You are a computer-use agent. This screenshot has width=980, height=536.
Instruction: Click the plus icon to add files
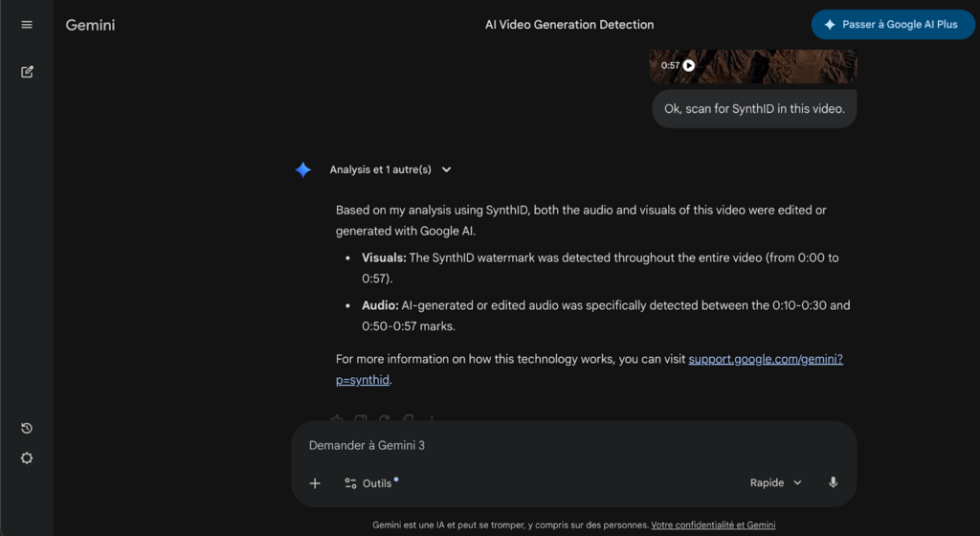(315, 483)
